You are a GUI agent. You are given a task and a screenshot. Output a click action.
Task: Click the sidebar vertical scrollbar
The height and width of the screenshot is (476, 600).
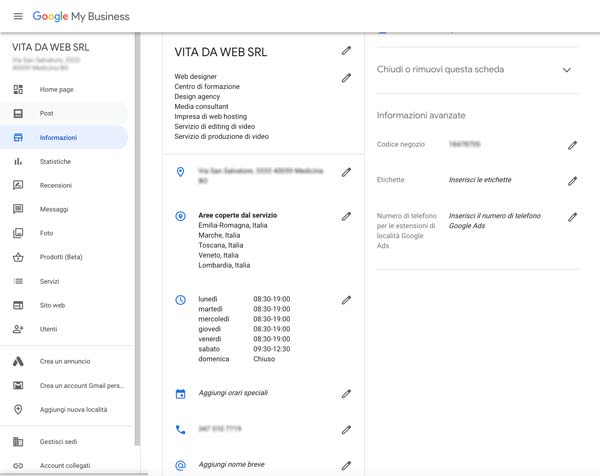coord(137,239)
